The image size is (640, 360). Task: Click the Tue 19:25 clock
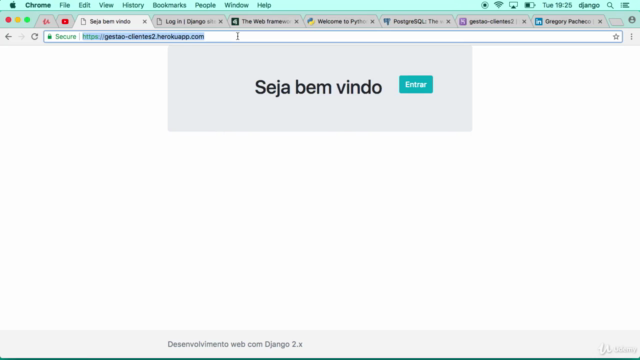point(557,5)
